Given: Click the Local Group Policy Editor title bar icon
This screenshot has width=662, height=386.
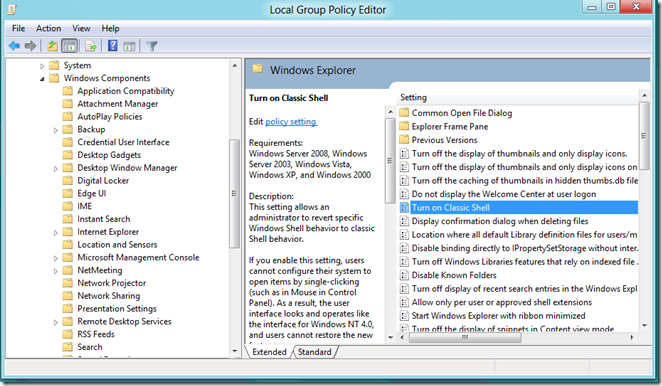Looking at the screenshot, I should pyautogui.click(x=11, y=9).
